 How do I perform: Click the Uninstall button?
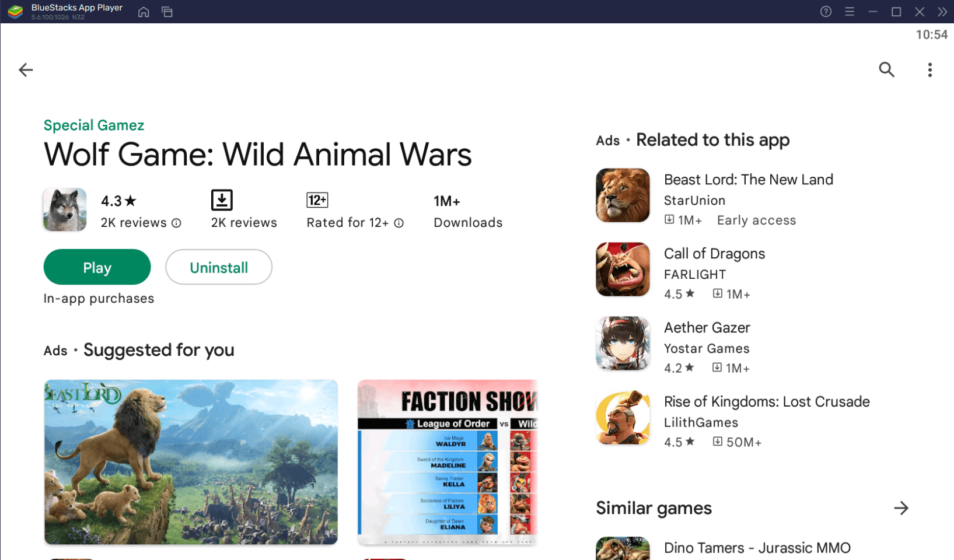pyautogui.click(x=219, y=267)
